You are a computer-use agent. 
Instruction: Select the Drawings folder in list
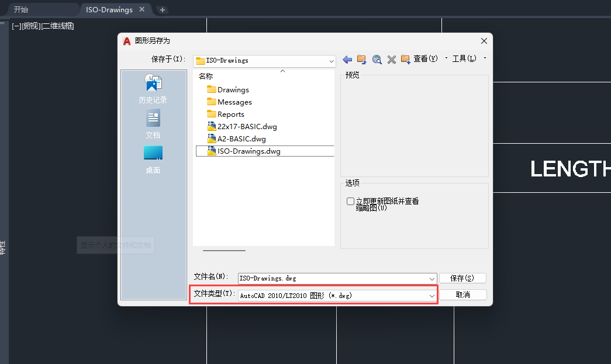pyautogui.click(x=233, y=90)
